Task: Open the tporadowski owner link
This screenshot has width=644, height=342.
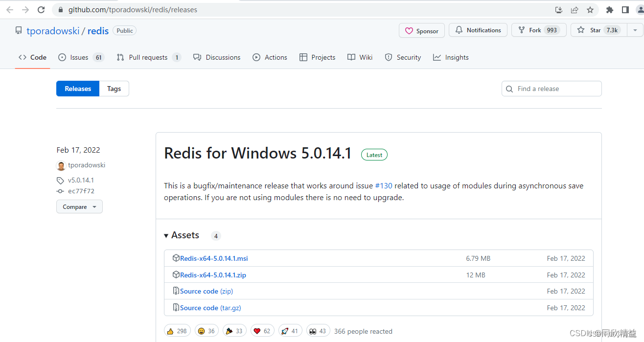Action: pos(53,31)
